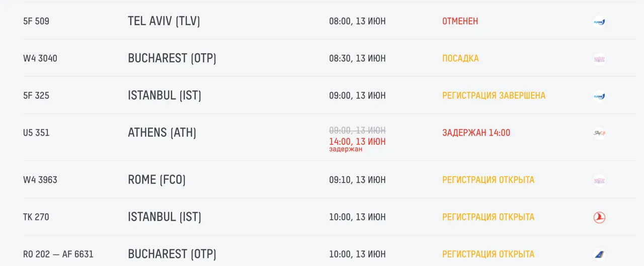
Task: Click the SkyUp logo on U5 351 row
Action: pyautogui.click(x=599, y=133)
